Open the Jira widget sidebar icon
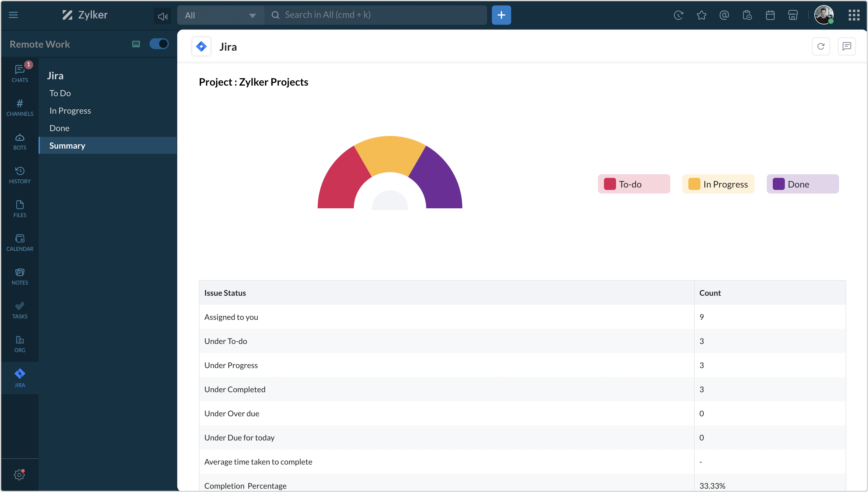 pyautogui.click(x=20, y=377)
